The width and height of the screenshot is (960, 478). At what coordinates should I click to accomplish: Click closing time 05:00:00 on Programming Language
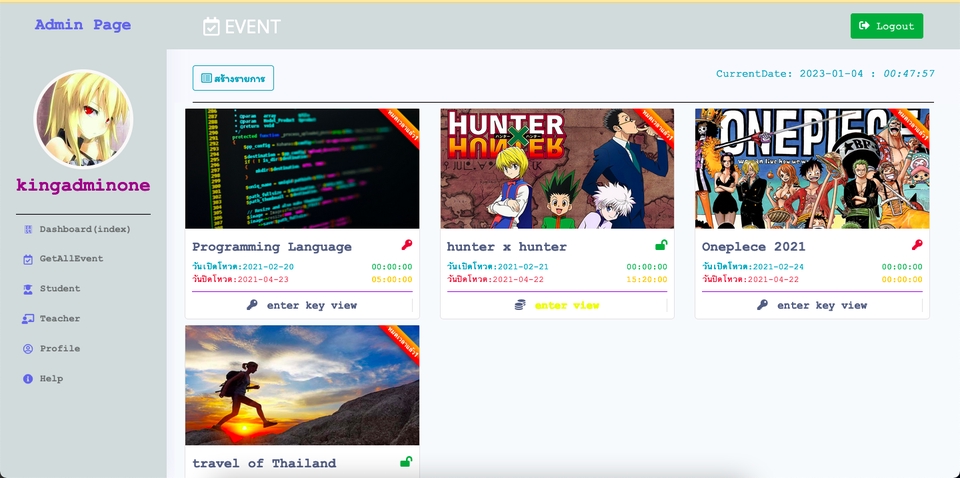[392, 280]
